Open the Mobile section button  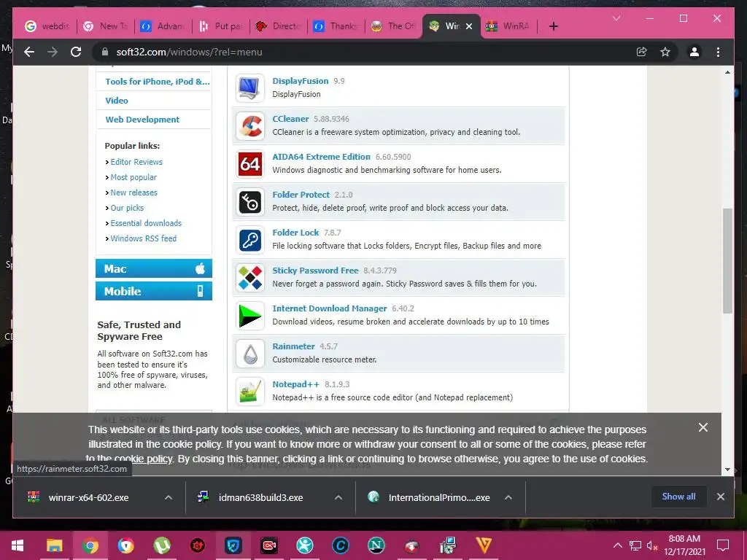click(153, 291)
